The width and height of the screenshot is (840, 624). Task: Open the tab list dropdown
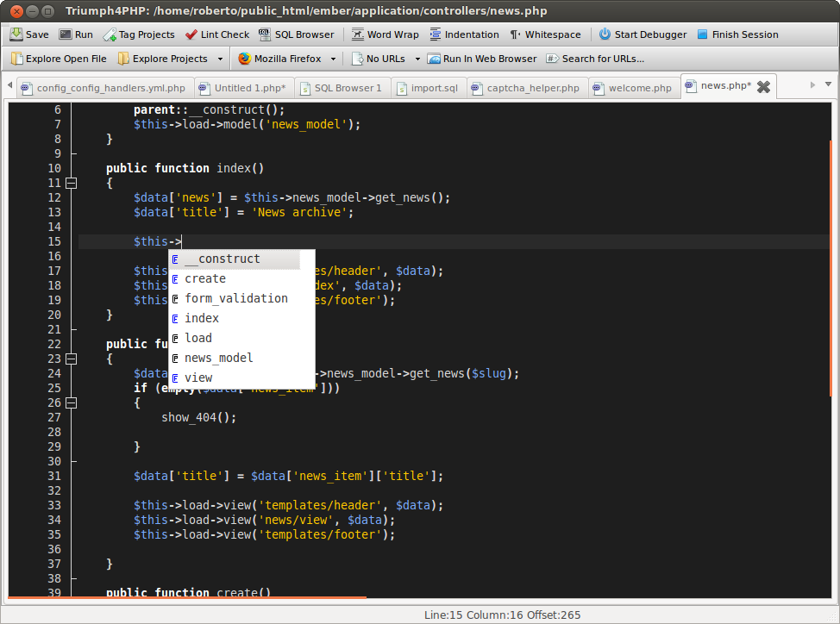pyautogui.click(x=828, y=84)
